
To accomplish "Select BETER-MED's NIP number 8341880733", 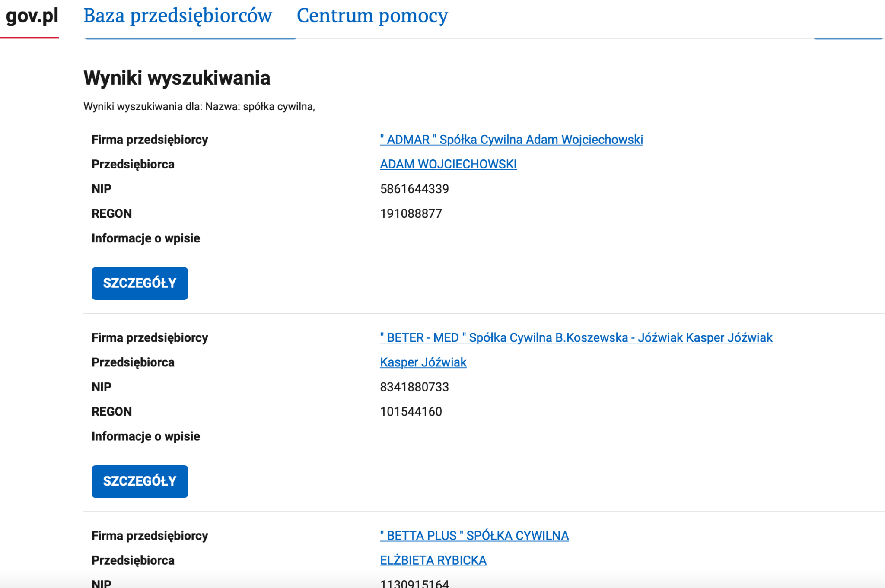I will tap(414, 387).
